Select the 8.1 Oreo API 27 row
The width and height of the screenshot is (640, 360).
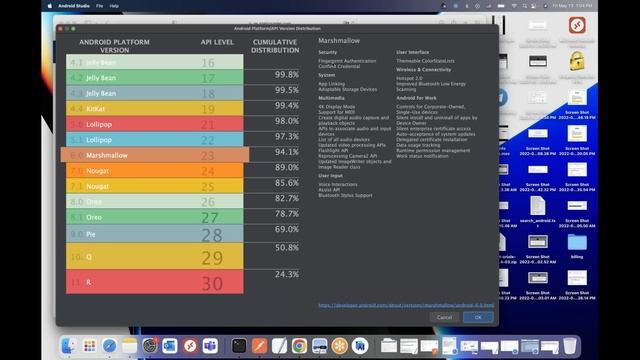(x=155, y=217)
